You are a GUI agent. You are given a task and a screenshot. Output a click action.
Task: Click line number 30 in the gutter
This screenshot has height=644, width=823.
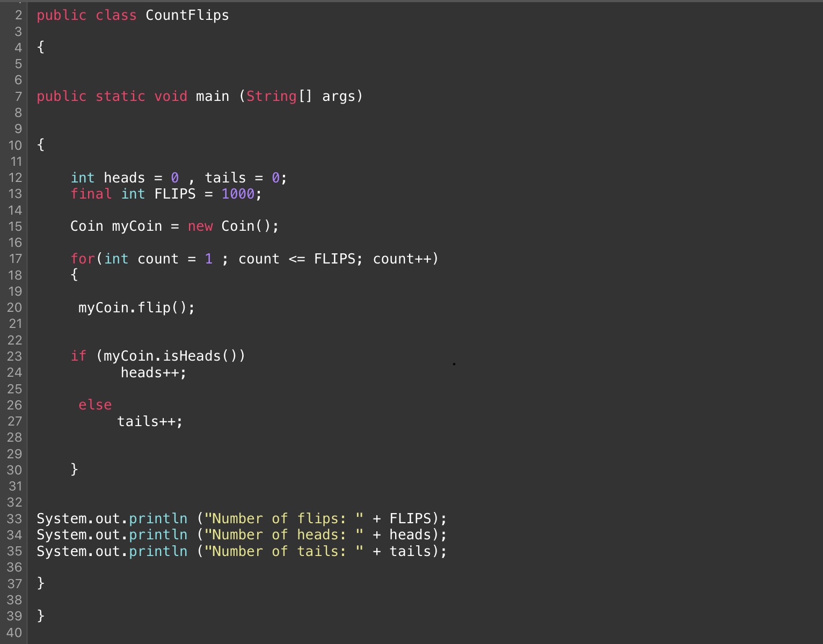click(x=15, y=470)
